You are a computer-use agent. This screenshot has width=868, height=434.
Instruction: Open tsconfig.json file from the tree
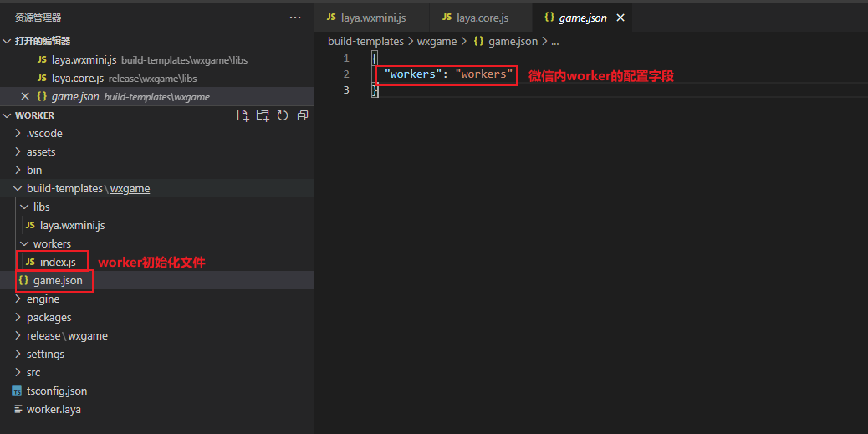[x=56, y=391]
